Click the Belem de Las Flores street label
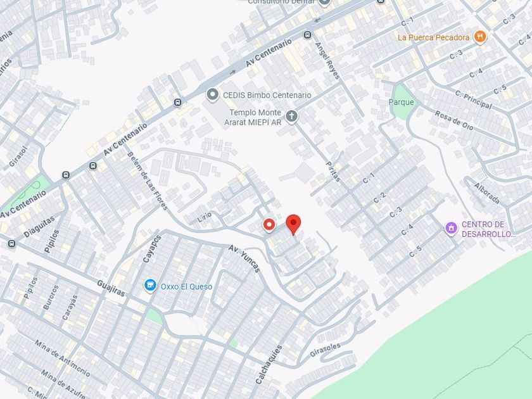The width and height of the screenshot is (532, 399). click(x=148, y=181)
